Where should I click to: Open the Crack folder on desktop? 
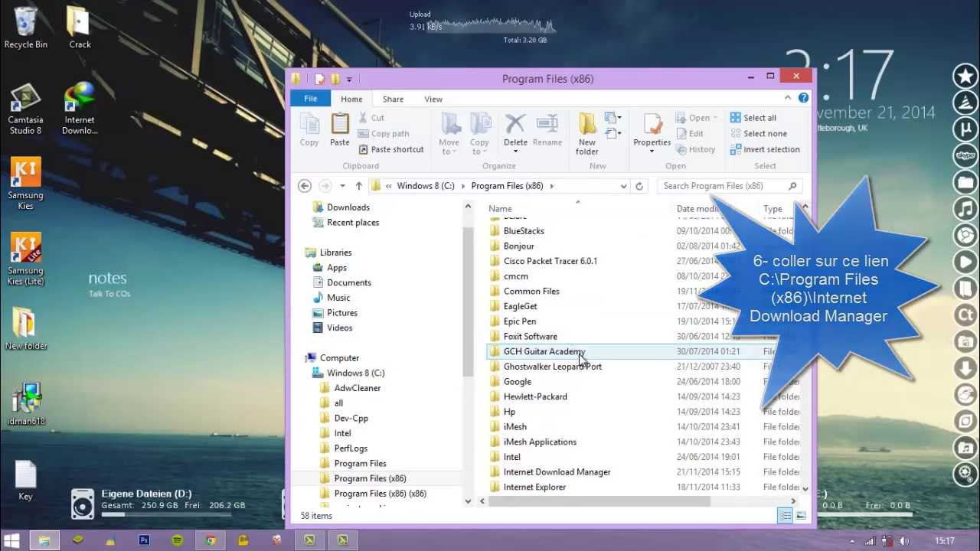click(80, 28)
